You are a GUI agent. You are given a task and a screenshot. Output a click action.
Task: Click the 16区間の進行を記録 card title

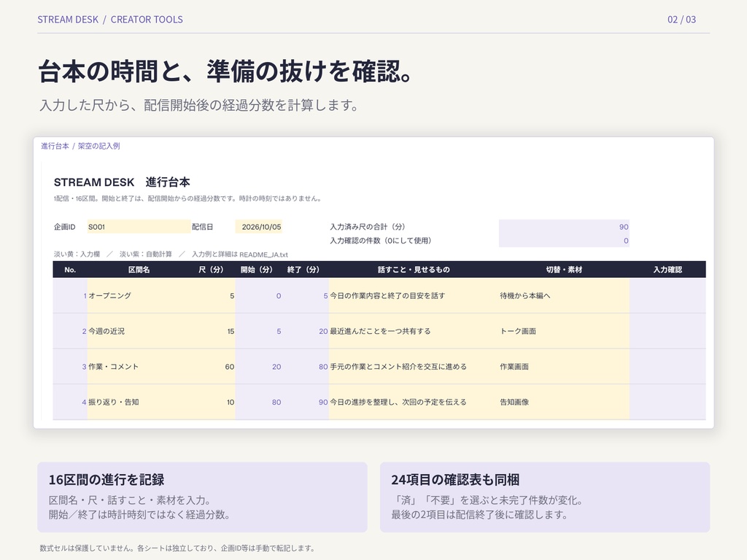pos(107,480)
